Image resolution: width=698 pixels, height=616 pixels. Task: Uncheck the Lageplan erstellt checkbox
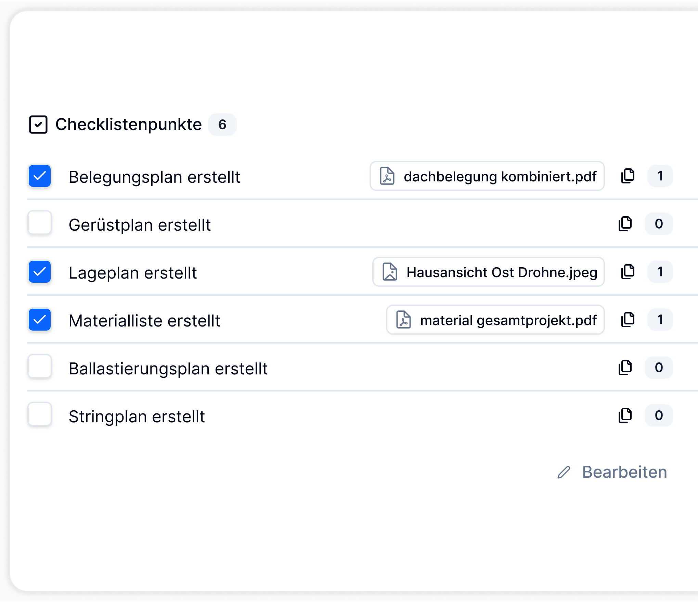click(x=40, y=272)
